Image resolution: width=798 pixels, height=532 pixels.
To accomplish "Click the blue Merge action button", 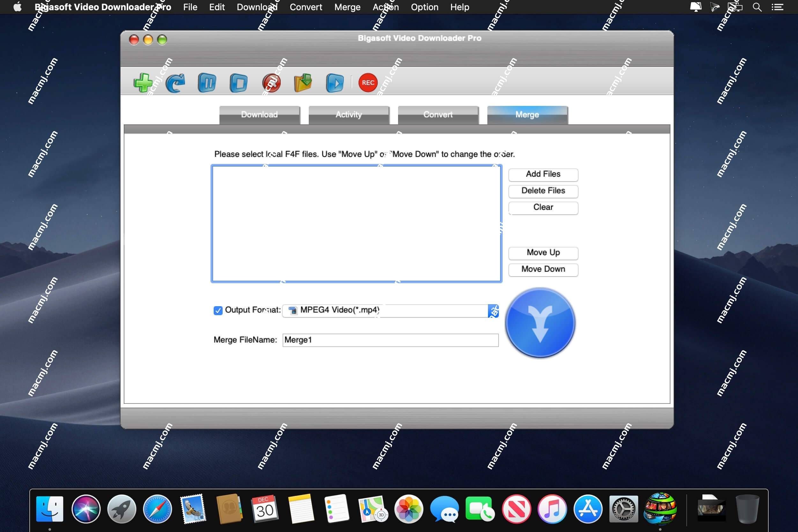I will click(x=540, y=323).
